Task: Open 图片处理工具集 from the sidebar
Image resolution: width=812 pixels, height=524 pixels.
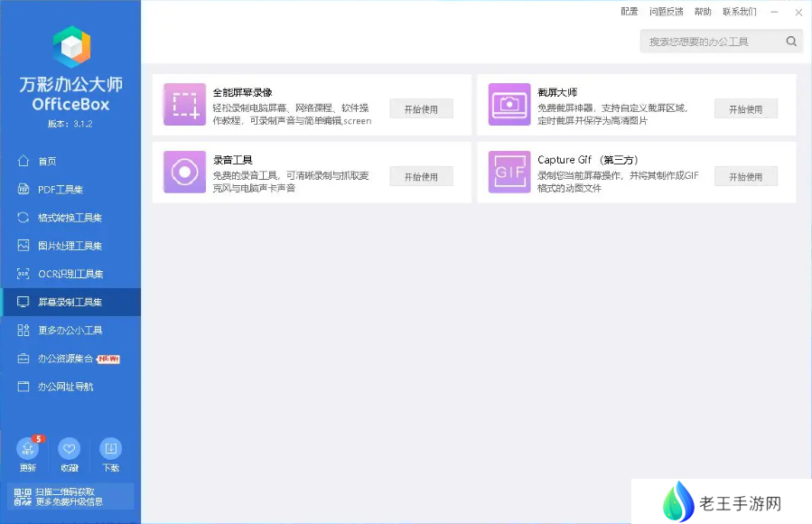Action: click(69, 246)
